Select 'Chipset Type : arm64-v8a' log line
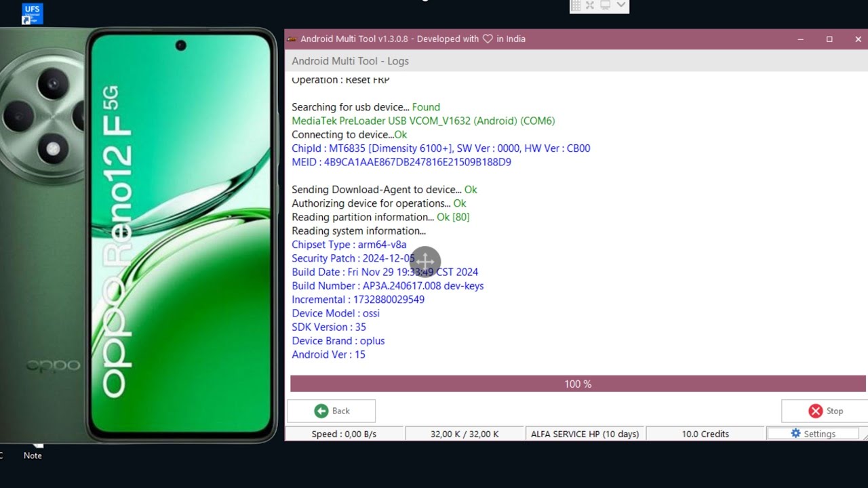This screenshot has width=868, height=488. (349, 245)
